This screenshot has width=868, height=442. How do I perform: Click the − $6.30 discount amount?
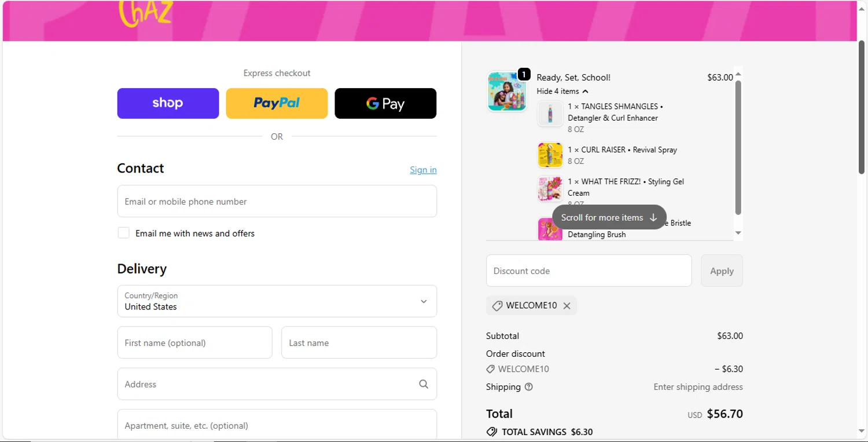point(729,369)
